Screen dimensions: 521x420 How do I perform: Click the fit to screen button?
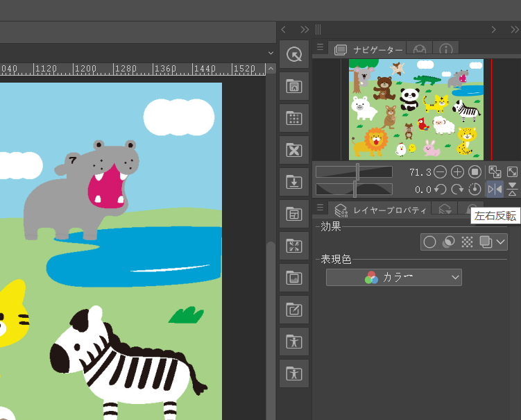click(x=495, y=171)
